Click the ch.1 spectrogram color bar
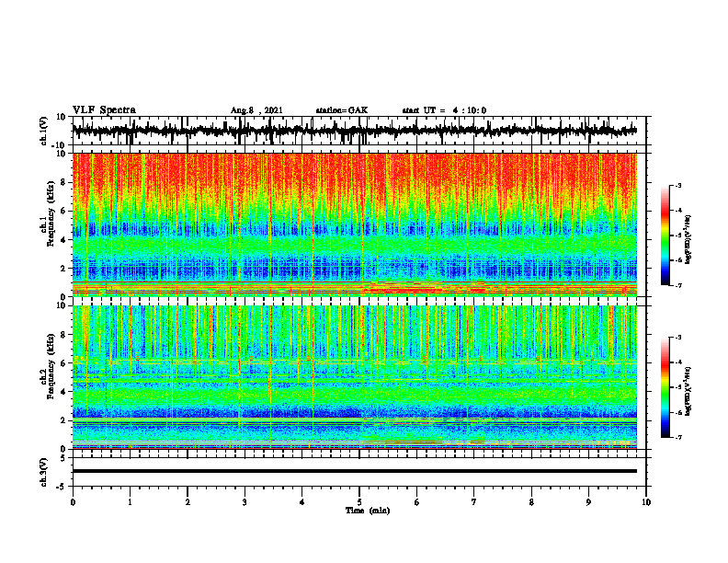Viewport: 728px width, 563px height. [665, 236]
